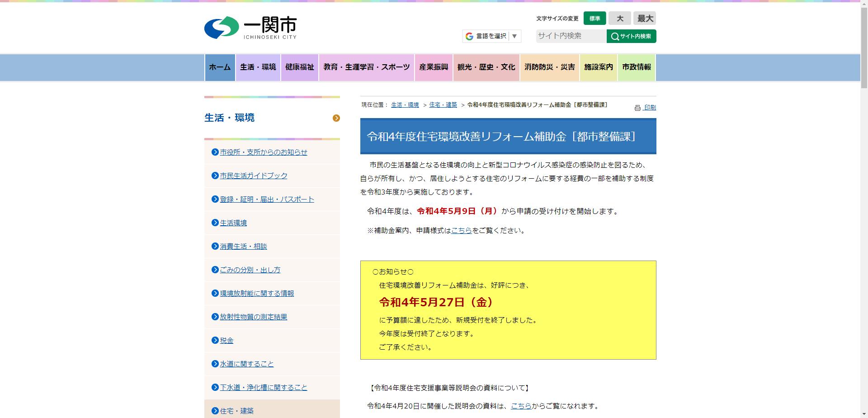Click the arrow icon before 環境放射能に関する情報

215,293
